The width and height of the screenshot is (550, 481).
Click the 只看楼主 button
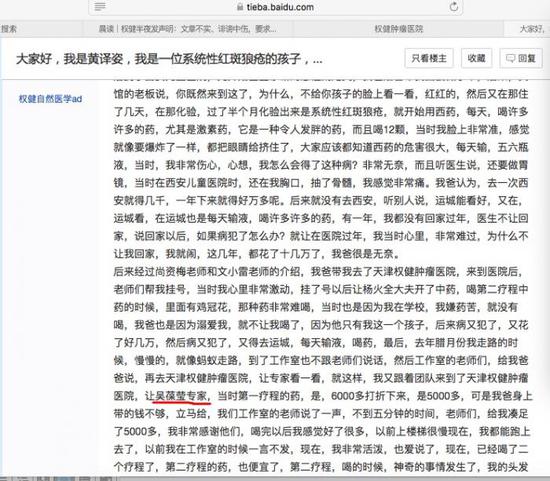pyautogui.click(x=429, y=58)
